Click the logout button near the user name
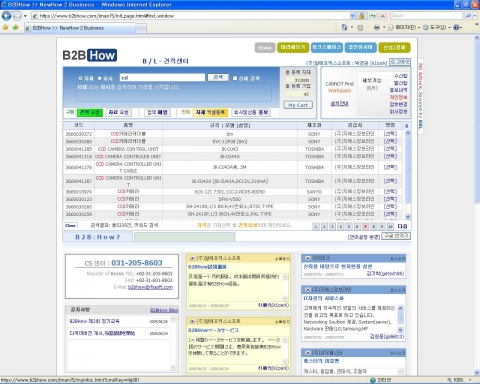The height and width of the screenshot is (384, 480). (x=400, y=62)
